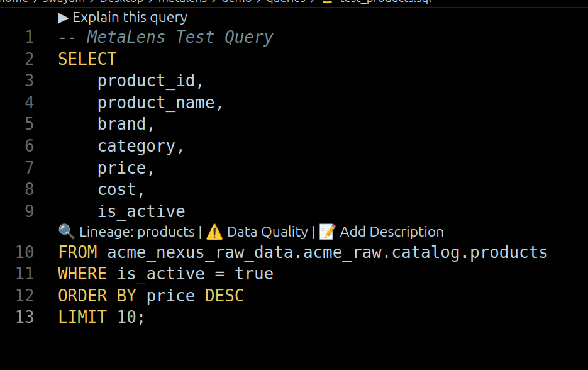Click line number 10 in the gutter
Screen dimensions: 588x370
click(25, 252)
